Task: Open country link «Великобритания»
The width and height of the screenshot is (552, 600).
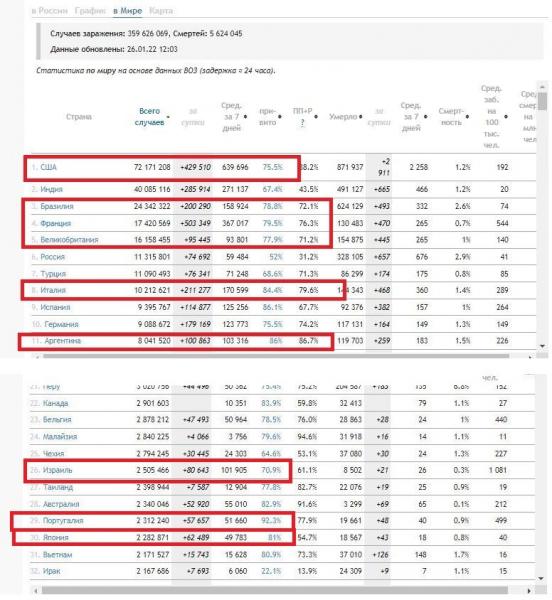Action: pyautogui.click(x=69, y=240)
